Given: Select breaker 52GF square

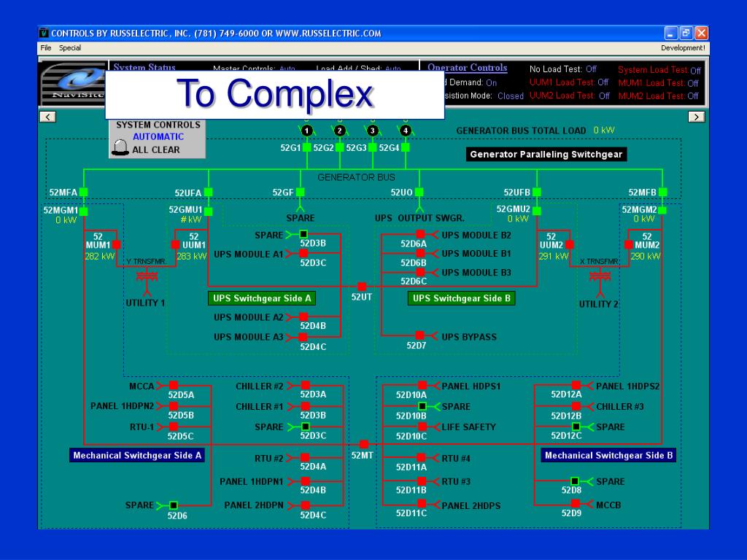Looking at the screenshot, I should [x=300, y=192].
